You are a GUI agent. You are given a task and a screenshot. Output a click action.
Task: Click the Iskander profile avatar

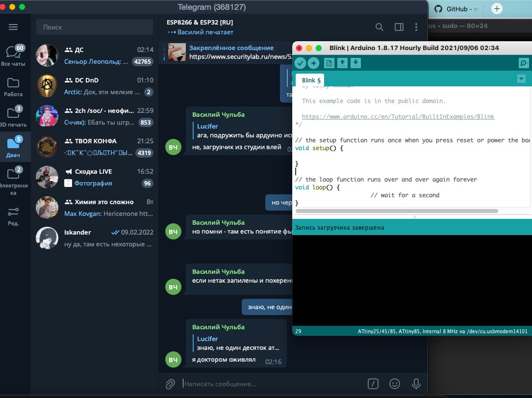click(x=47, y=238)
